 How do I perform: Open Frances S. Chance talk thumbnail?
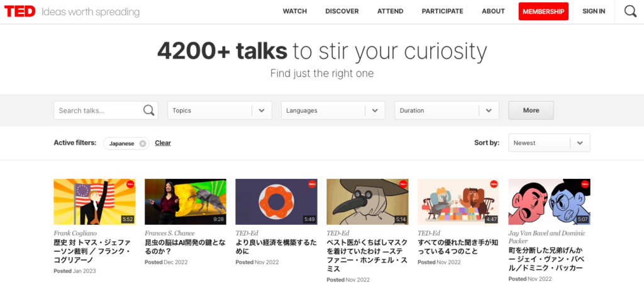pyautogui.click(x=186, y=202)
